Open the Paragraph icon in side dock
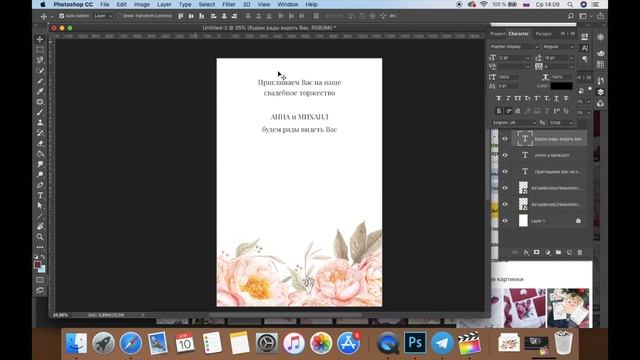Screen dimensions: 640x360 click(x=584, y=59)
